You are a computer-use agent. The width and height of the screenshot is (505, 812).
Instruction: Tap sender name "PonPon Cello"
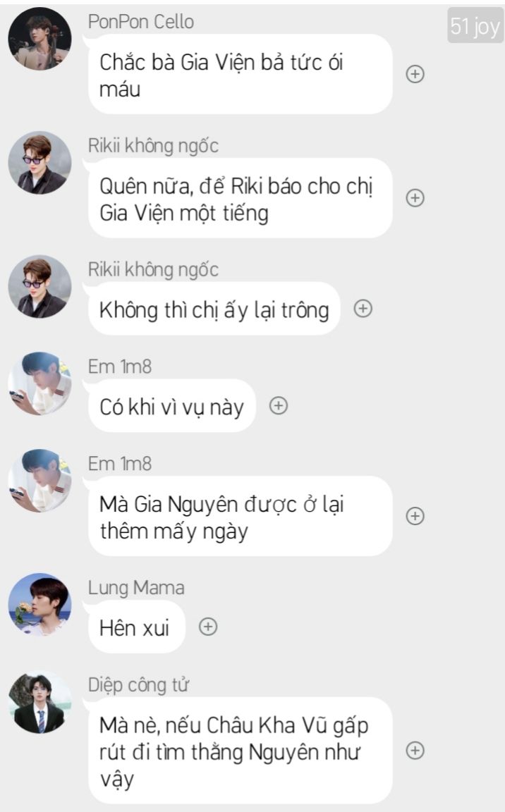141,22
